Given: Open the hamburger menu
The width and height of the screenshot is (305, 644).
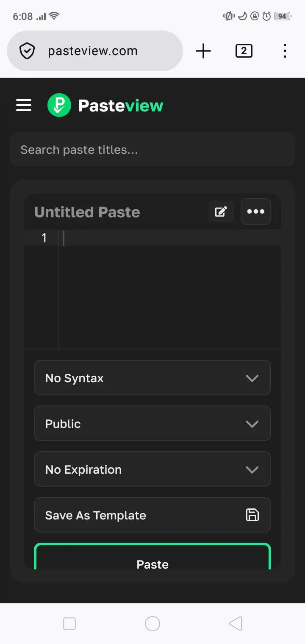Looking at the screenshot, I should click(x=24, y=105).
